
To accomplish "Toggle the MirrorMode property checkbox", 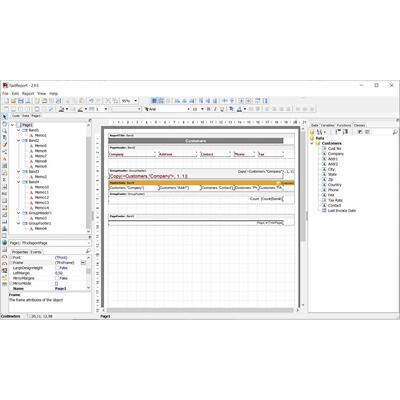I will [57, 283].
